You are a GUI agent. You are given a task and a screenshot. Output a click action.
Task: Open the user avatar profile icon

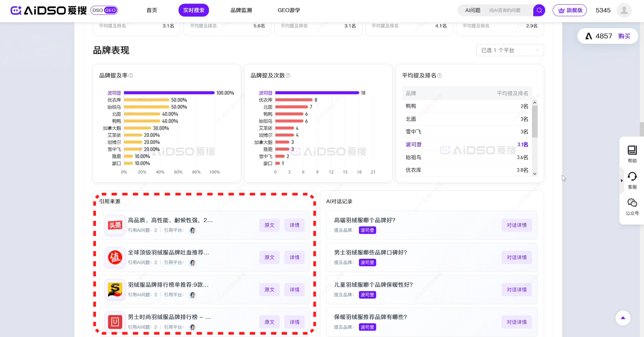(624, 10)
